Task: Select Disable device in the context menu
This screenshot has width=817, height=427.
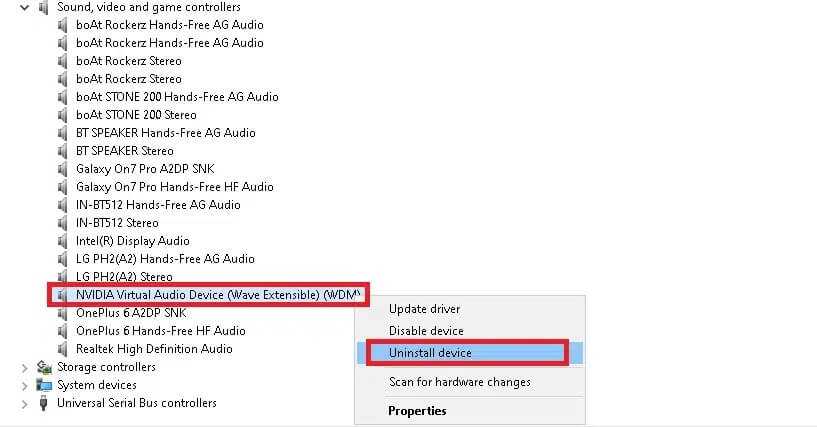Action: click(426, 331)
